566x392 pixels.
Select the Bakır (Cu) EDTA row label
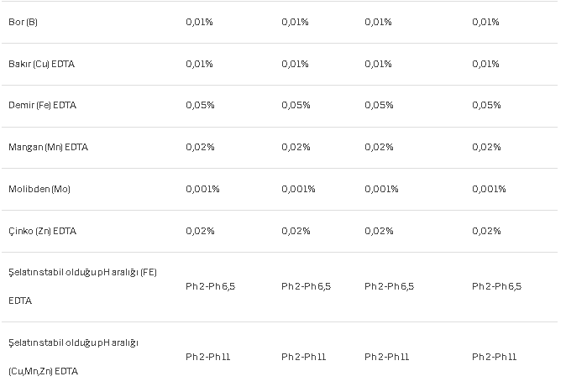coord(41,64)
